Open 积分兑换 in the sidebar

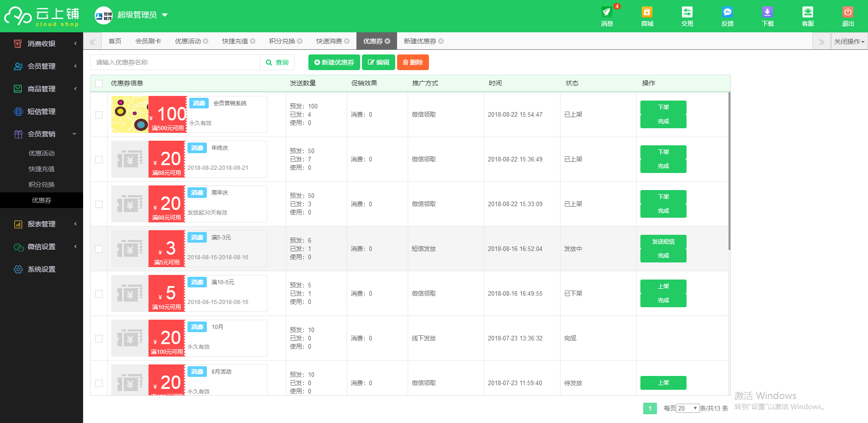point(42,185)
